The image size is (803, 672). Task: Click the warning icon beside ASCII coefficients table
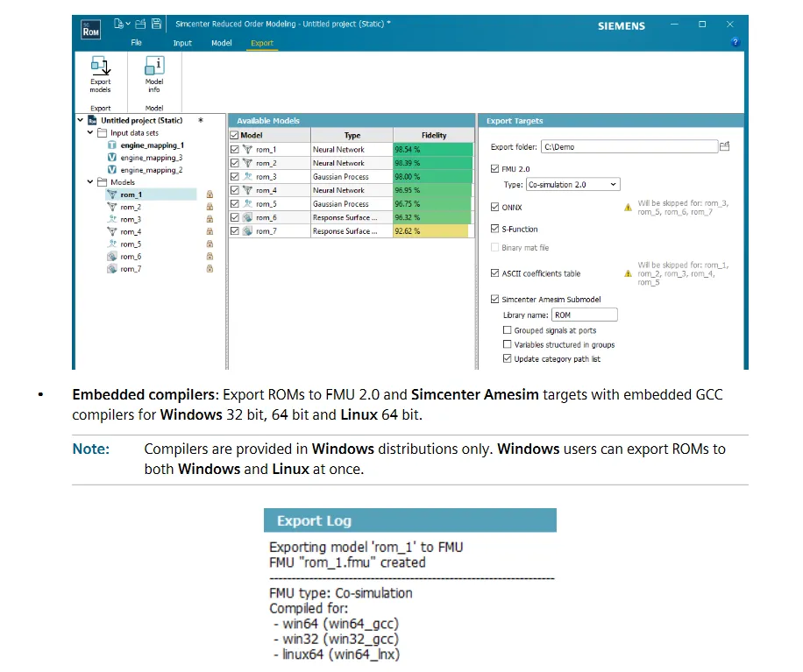click(628, 273)
